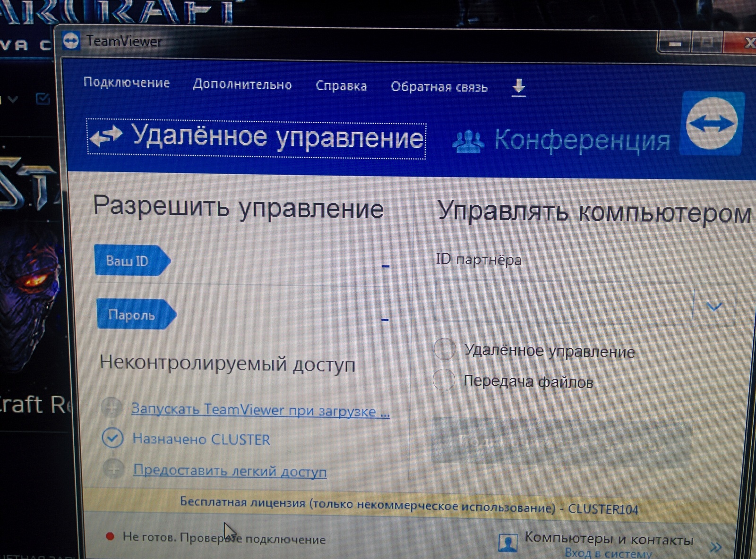This screenshot has width=756, height=559.
Task: Click the Вход в систему link
Action: point(608,553)
